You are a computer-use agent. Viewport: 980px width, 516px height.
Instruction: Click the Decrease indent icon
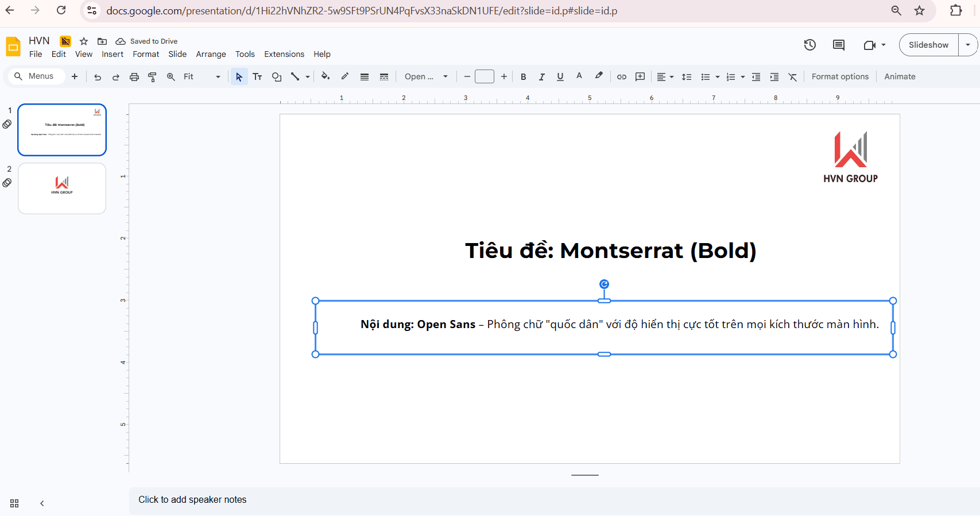point(756,76)
